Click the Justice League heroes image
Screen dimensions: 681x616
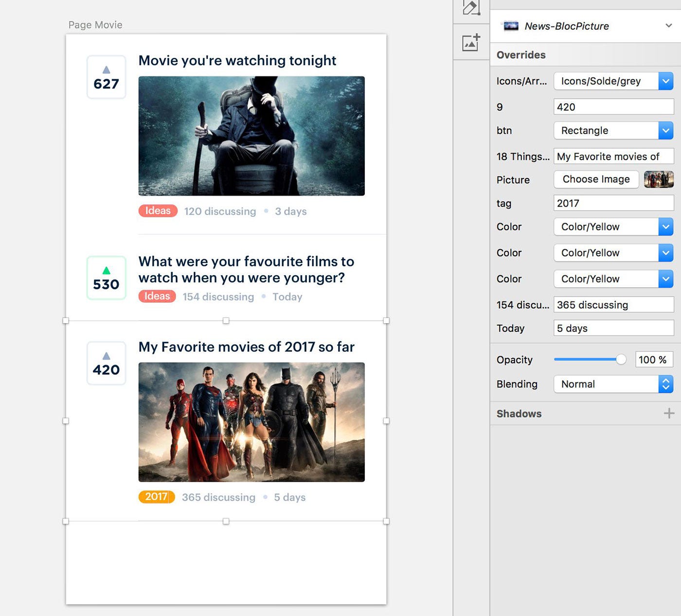click(251, 422)
